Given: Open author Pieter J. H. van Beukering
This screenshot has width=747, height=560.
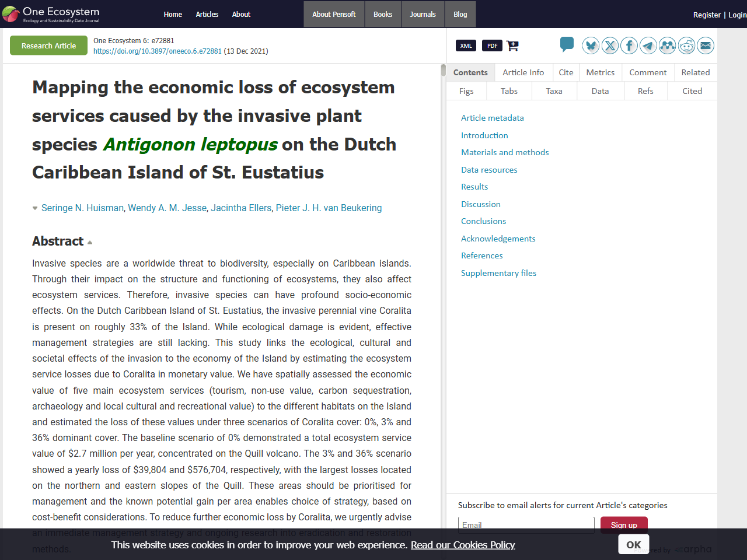Looking at the screenshot, I should point(329,208).
